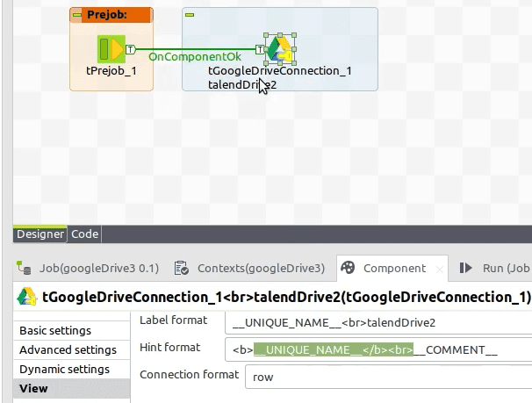The height and width of the screenshot is (403, 532).
Task: Open the Contexts(googleDrive3) tab
Action: tap(249, 268)
